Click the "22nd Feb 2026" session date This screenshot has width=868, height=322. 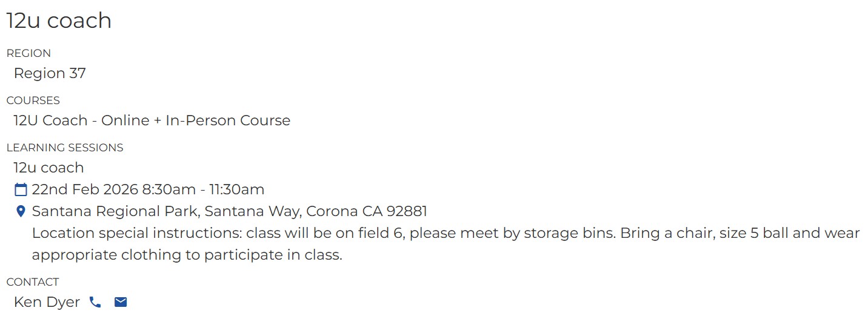[85, 189]
